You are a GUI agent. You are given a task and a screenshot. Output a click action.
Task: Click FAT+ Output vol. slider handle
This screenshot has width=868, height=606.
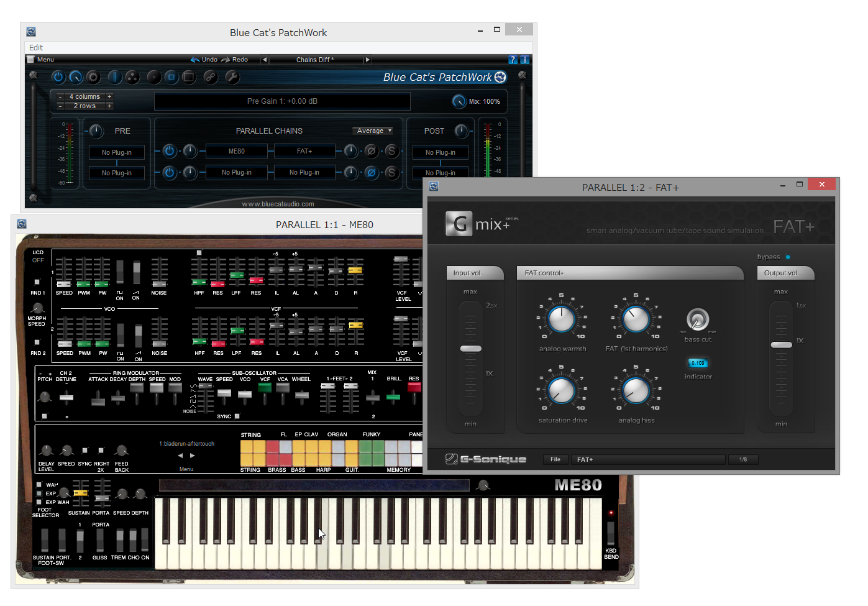point(782,344)
